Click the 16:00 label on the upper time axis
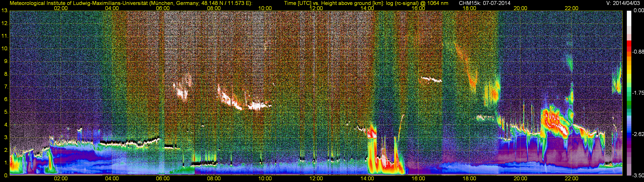 pyautogui.click(x=418, y=8)
